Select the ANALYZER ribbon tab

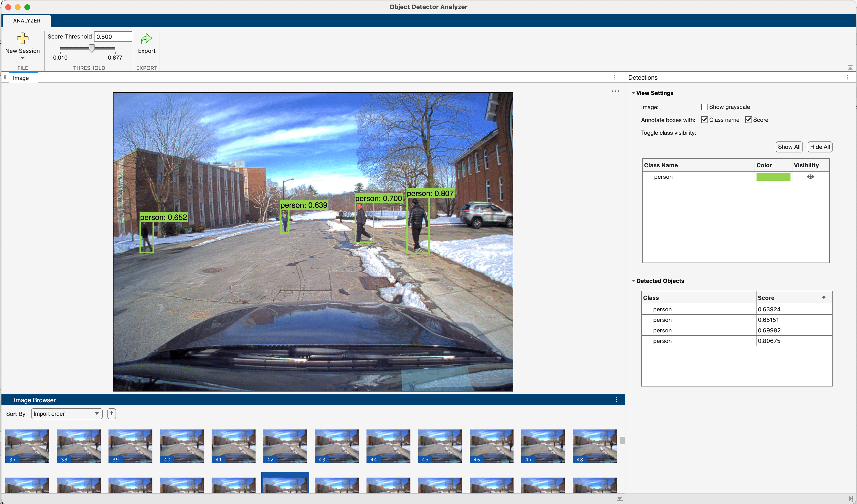pos(27,20)
